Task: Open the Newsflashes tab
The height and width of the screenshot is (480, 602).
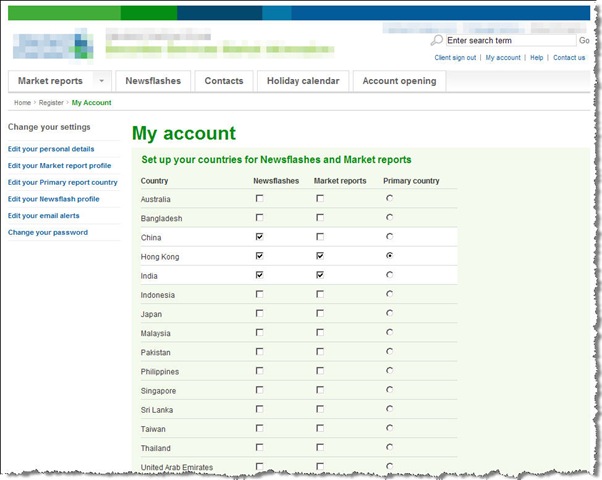Action: 153,81
